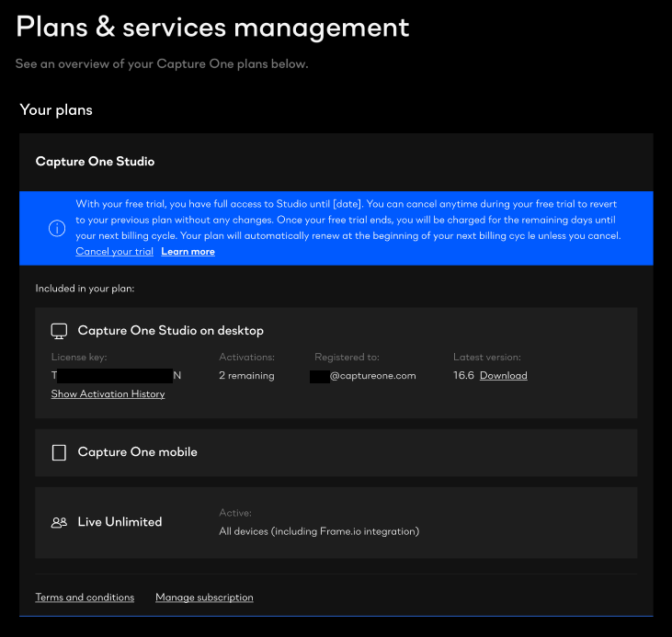Viewport: 672px width, 637px height.
Task: Open the Learn more link
Action: click(x=188, y=252)
